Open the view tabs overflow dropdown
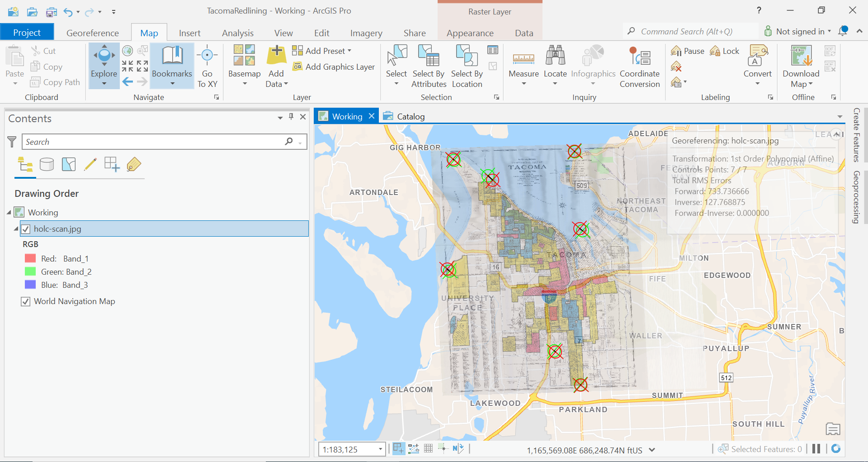Viewport: 868px width, 462px height. (x=840, y=117)
